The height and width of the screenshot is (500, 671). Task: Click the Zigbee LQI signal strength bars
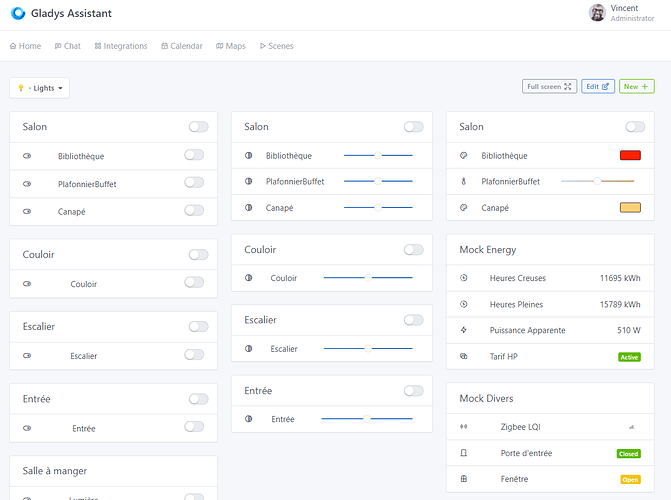(x=632, y=427)
